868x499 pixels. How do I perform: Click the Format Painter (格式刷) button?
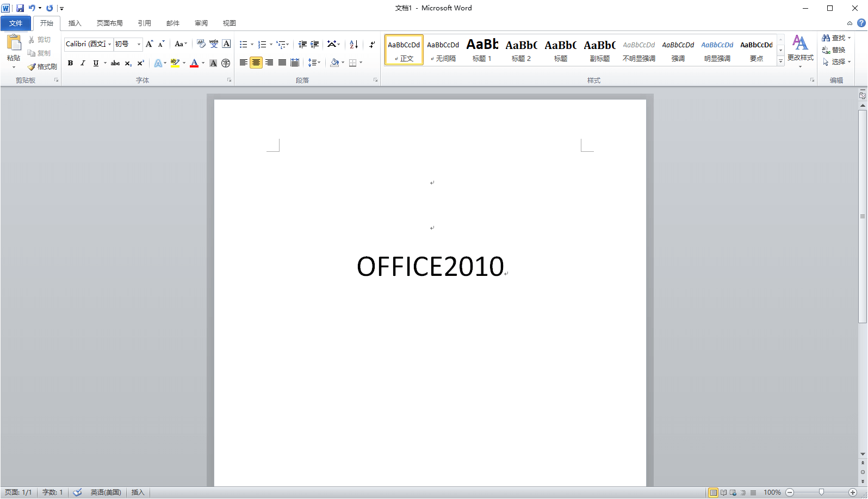tap(42, 66)
